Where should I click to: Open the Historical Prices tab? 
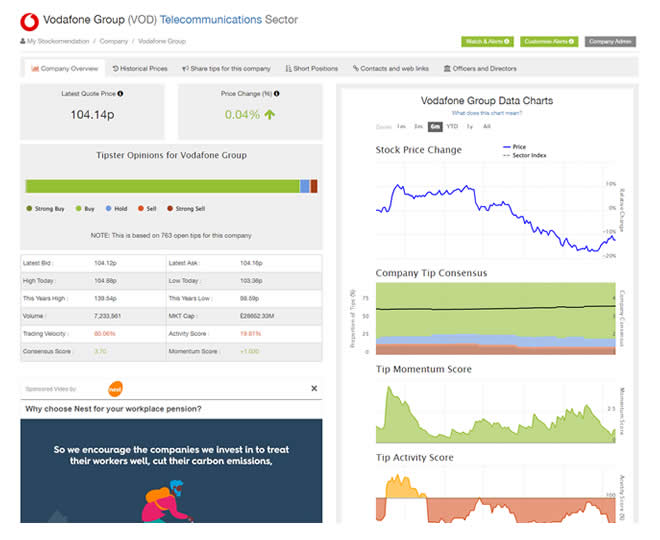(x=139, y=69)
